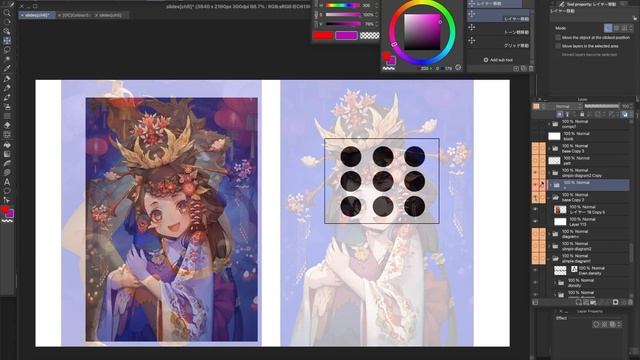Select the Auto select wand tool

pos(7,59)
